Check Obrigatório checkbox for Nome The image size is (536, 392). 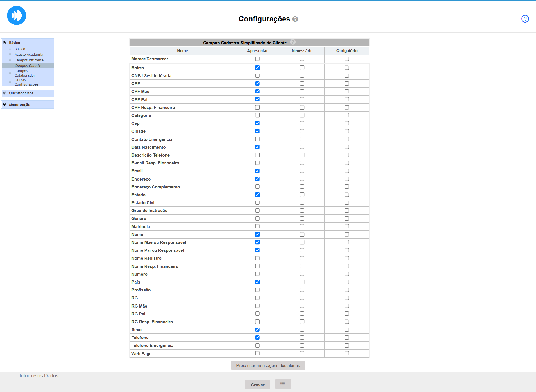pyautogui.click(x=347, y=235)
